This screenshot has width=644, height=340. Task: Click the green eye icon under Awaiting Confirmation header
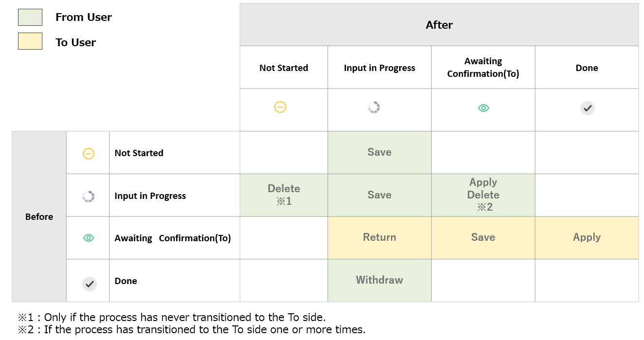click(x=483, y=108)
